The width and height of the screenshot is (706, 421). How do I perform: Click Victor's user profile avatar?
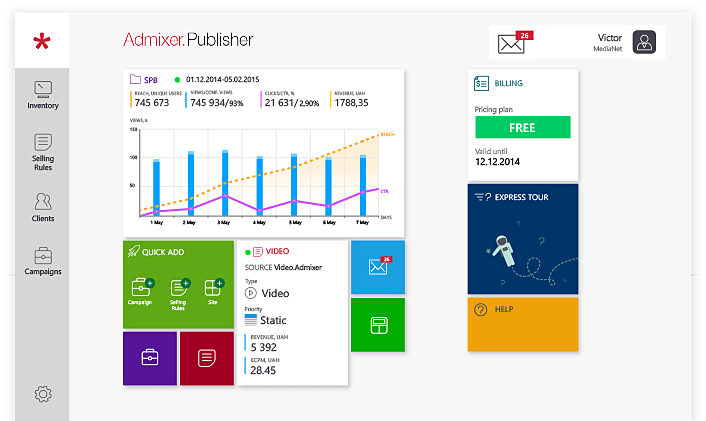point(646,42)
